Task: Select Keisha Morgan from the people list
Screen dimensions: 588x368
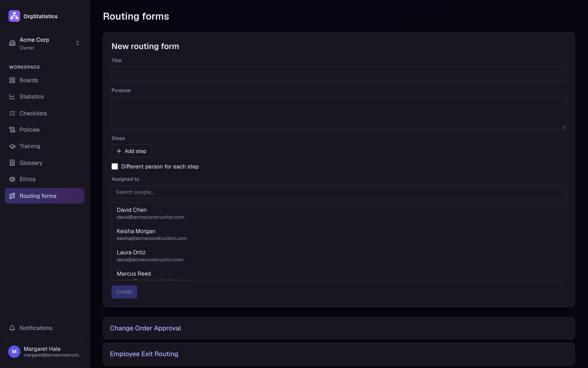Action: [x=339, y=235]
